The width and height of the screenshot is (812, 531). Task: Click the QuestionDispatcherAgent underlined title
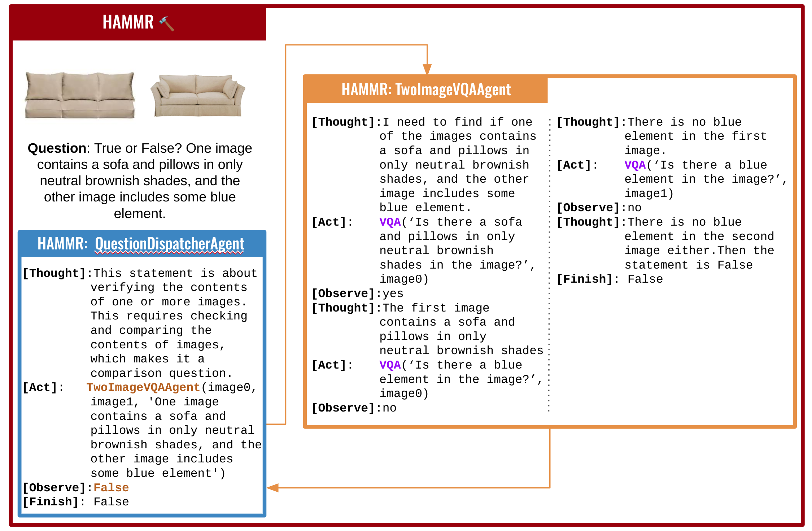(169, 244)
